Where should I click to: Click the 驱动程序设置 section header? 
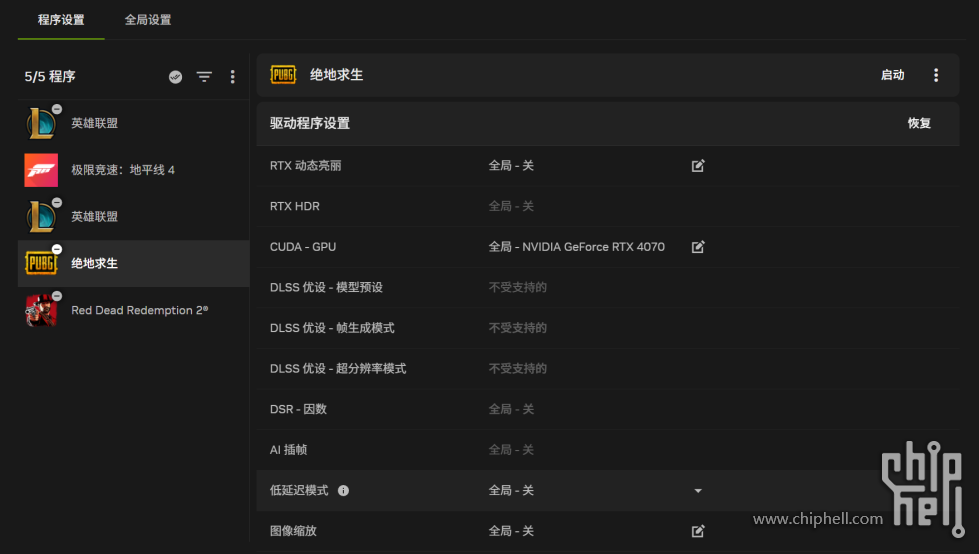(310, 123)
